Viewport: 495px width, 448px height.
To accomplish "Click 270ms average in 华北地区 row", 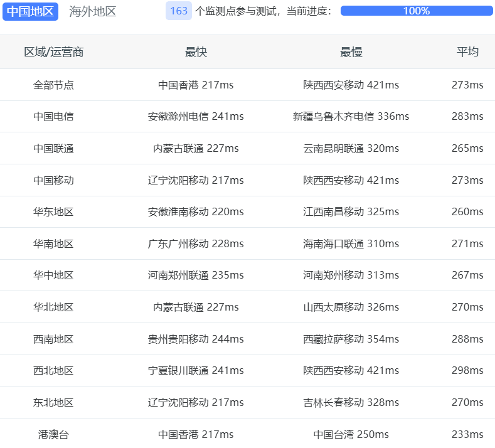I will tap(467, 307).
